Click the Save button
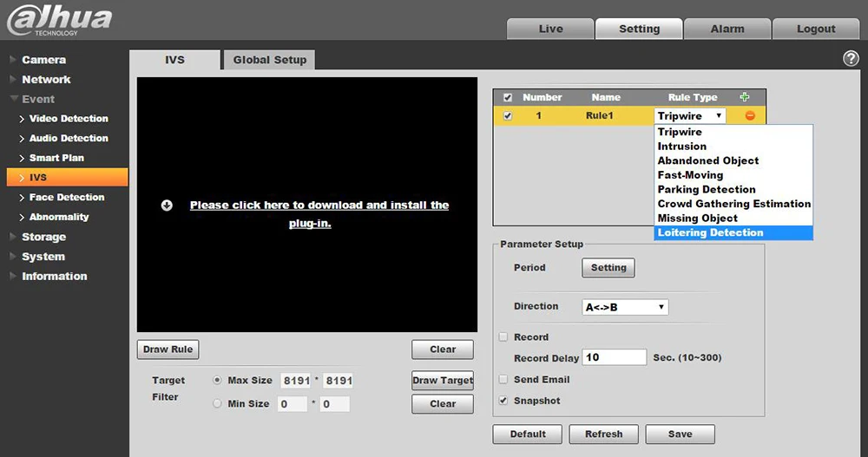The height and width of the screenshot is (457, 868). point(680,434)
